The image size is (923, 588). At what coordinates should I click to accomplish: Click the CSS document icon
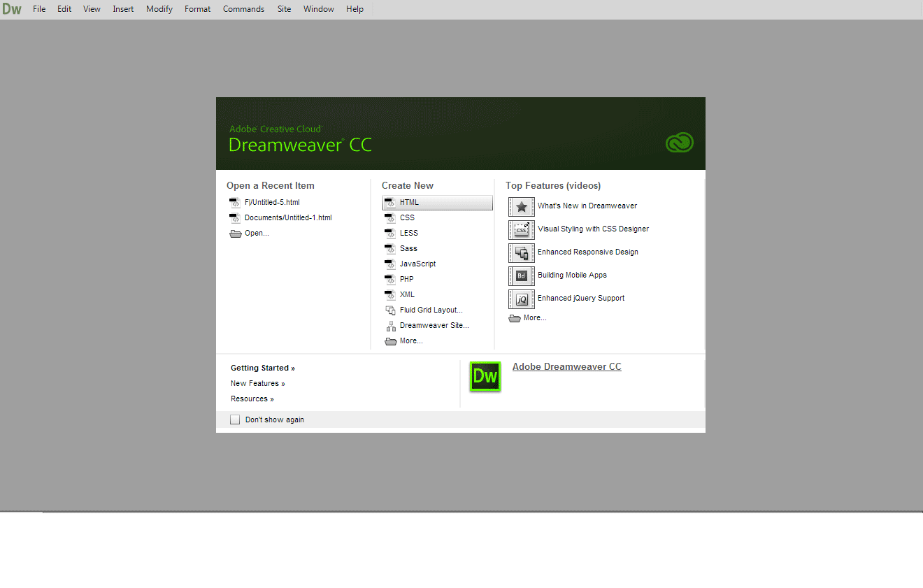(390, 218)
